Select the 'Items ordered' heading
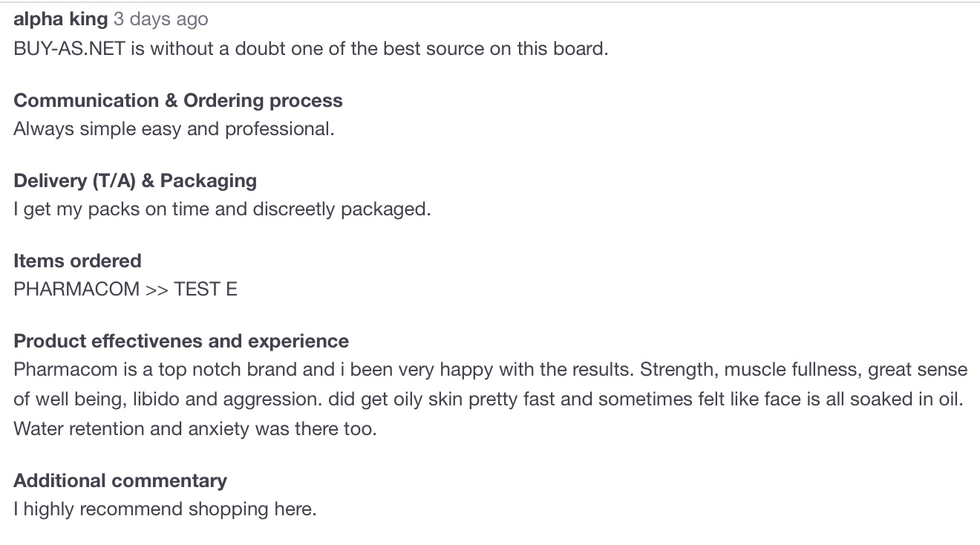 click(x=77, y=261)
